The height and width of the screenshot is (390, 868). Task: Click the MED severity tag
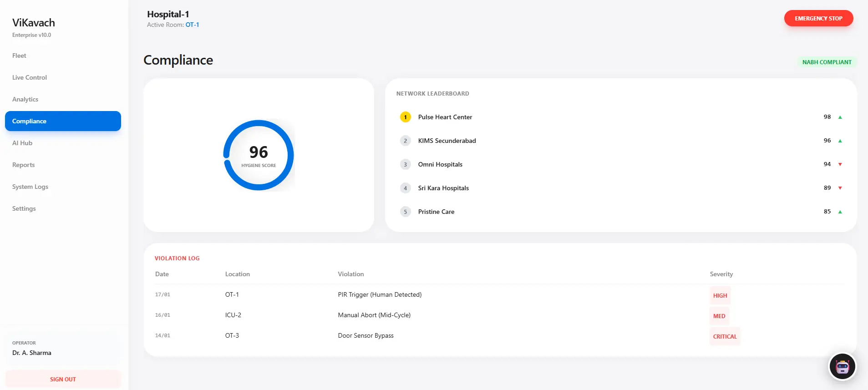pos(719,316)
